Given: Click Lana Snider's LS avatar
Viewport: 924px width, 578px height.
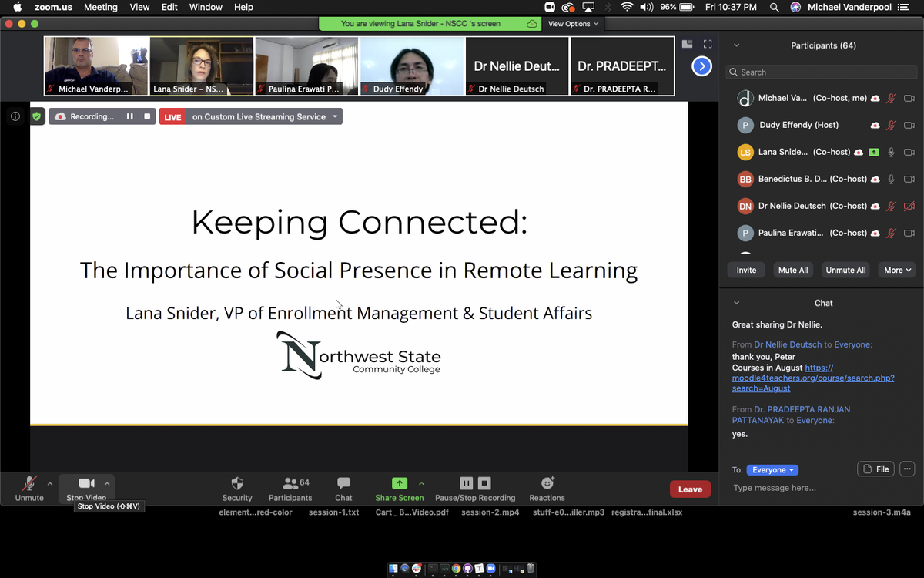Looking at the screenshot, I should coord(745,152).
